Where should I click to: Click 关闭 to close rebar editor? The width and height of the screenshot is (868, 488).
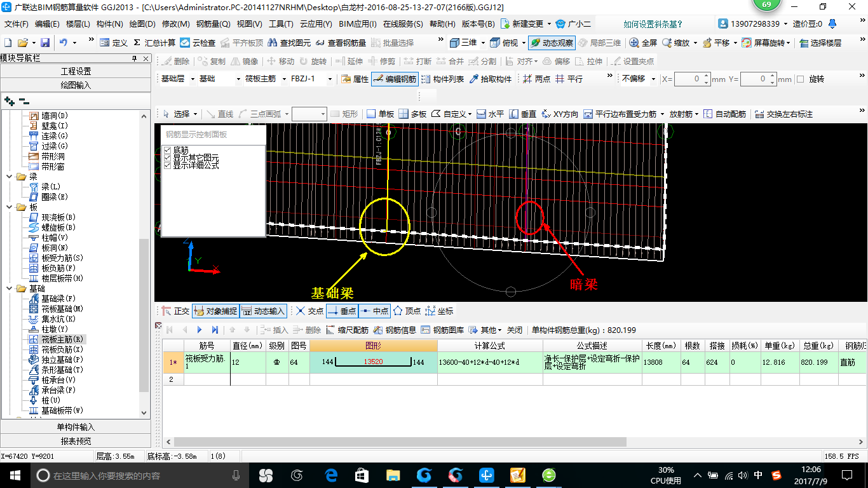515,330
